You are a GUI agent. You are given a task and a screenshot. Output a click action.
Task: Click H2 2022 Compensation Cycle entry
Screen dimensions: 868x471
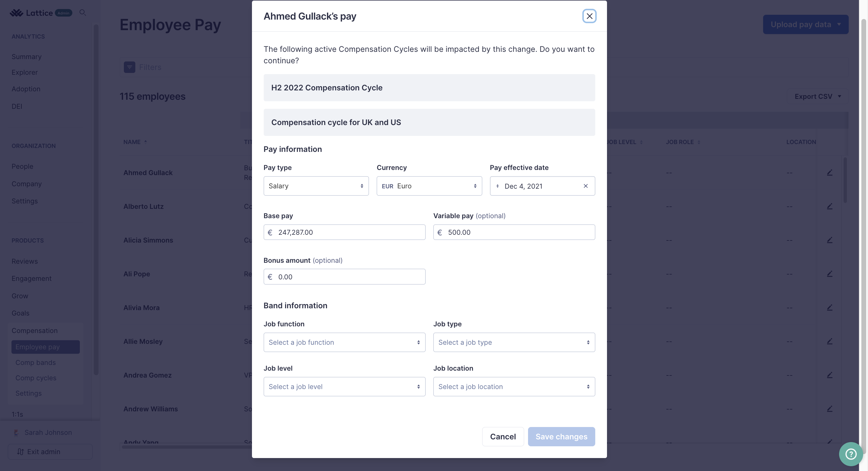[429, 88]
